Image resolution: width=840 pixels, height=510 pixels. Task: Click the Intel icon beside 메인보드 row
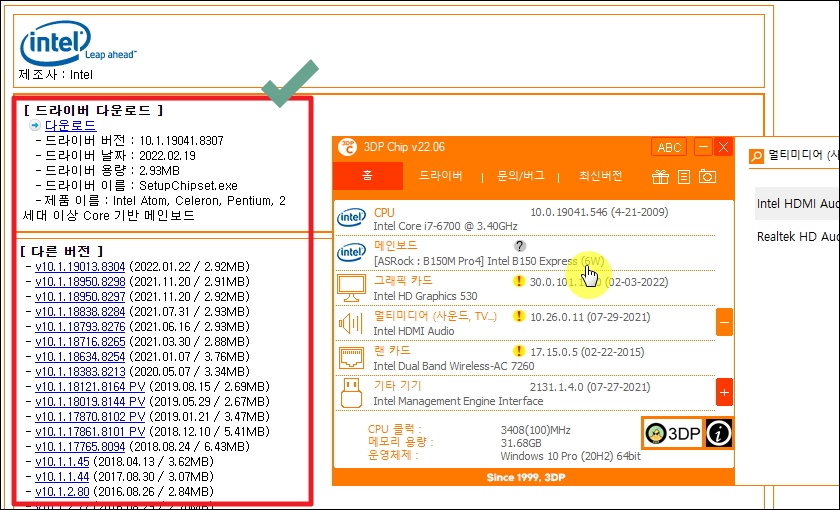point(351,252)
